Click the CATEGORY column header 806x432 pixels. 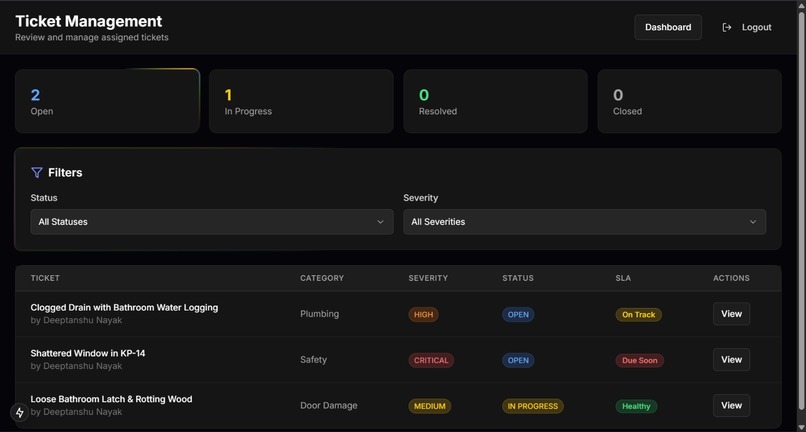[322, 278]
